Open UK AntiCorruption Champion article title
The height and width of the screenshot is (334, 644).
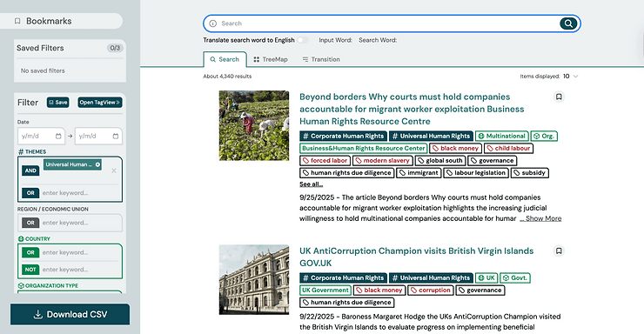tap(417, 257)
